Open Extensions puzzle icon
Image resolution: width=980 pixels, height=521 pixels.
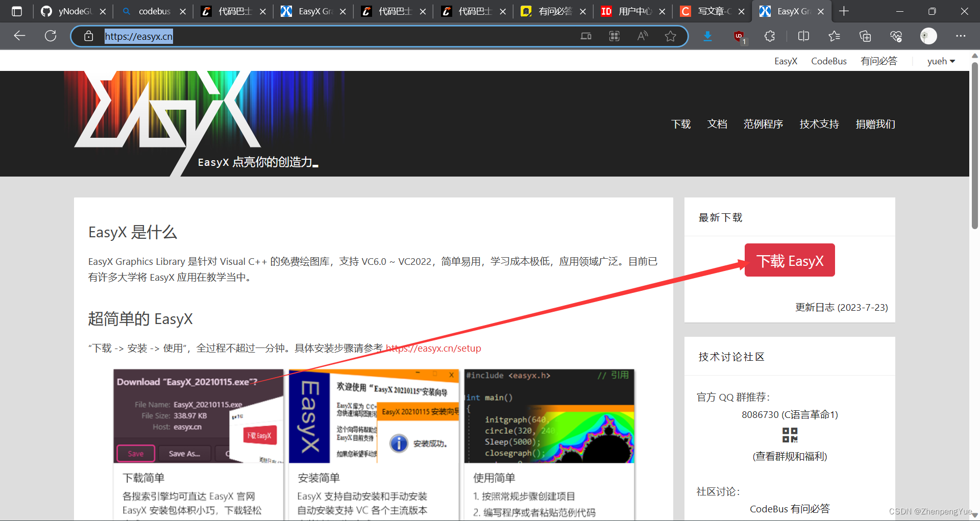[770, 36]
